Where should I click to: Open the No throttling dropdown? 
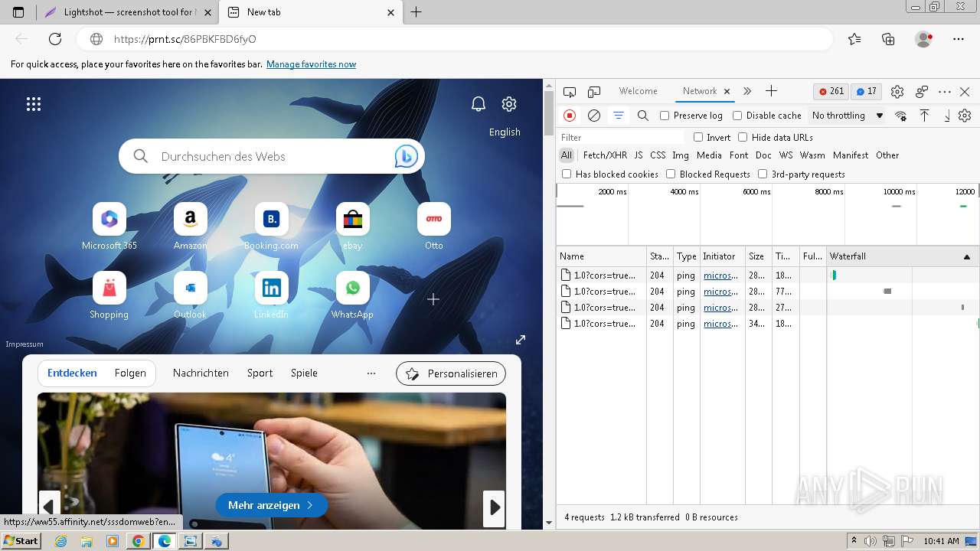click(x=848, y=116)
